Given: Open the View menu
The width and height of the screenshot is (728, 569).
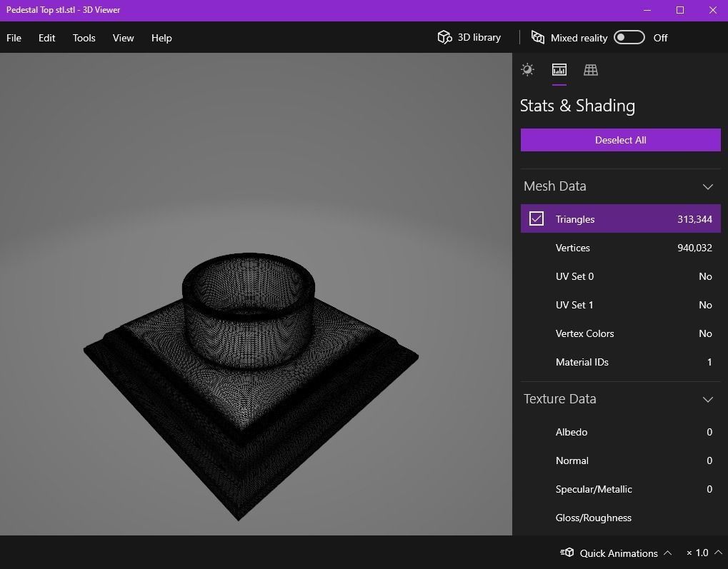Looking at the screenshot, I should click(123, 38).
